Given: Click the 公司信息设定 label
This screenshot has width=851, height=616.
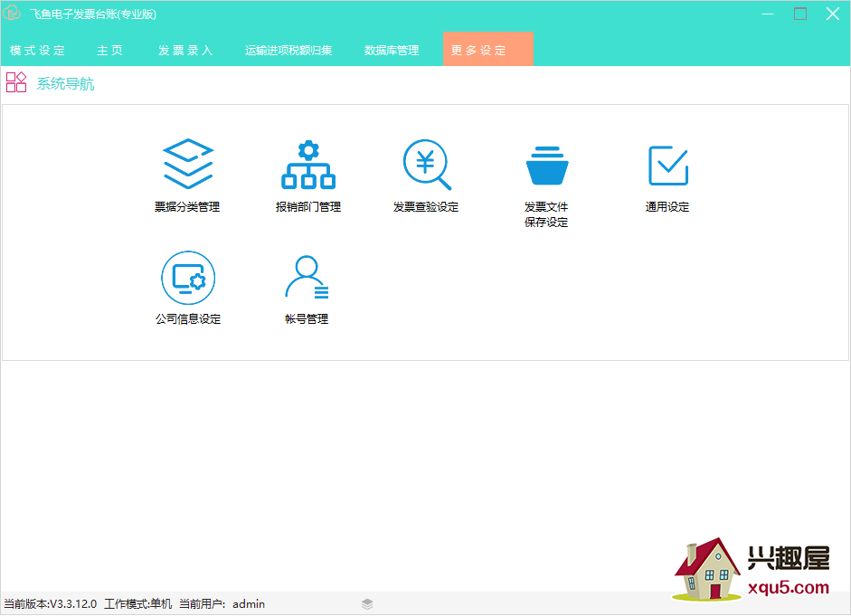Looking at the screenshot, I should pos(188,319).
